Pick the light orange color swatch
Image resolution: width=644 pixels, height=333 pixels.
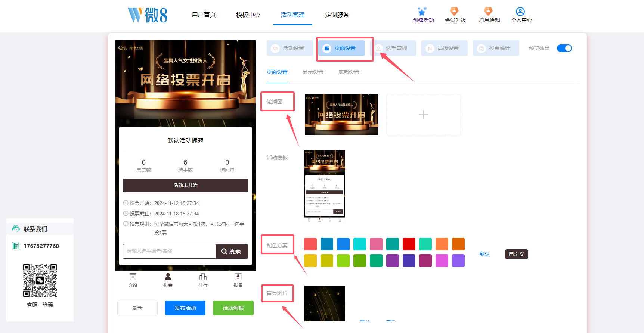coord(442,244)
